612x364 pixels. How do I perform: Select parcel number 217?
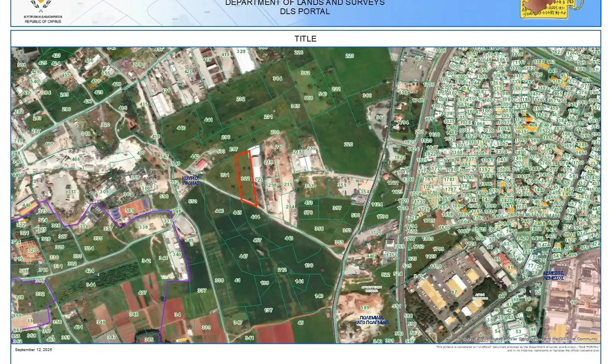pyautogui.click(x=279, y=147)
